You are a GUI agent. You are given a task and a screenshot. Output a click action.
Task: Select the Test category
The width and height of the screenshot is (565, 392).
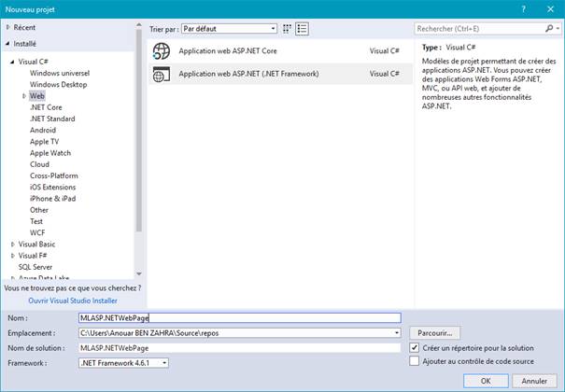pos(36,221)
